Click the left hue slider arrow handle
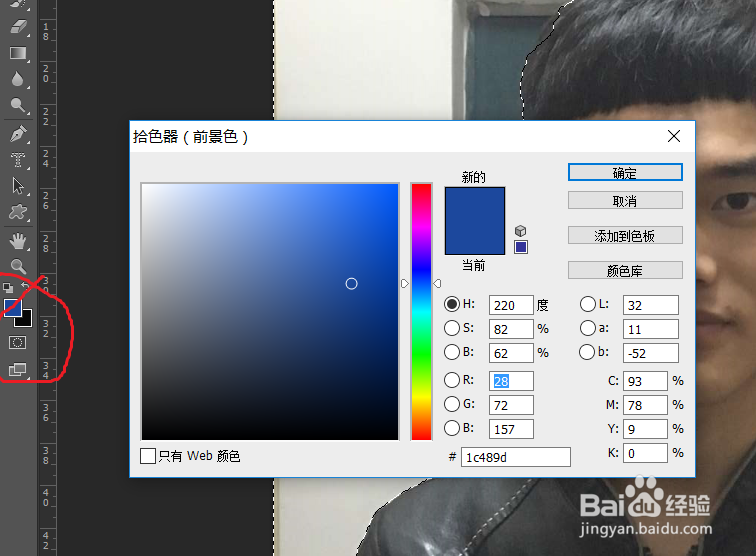This screenshot has height=556, width=756. coord(405,284)
